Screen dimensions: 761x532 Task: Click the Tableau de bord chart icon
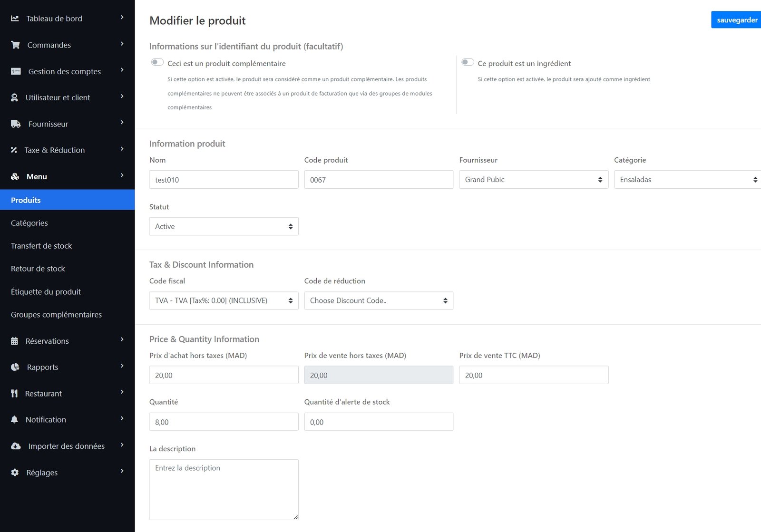pyautogui.click(x=15, y=19)
